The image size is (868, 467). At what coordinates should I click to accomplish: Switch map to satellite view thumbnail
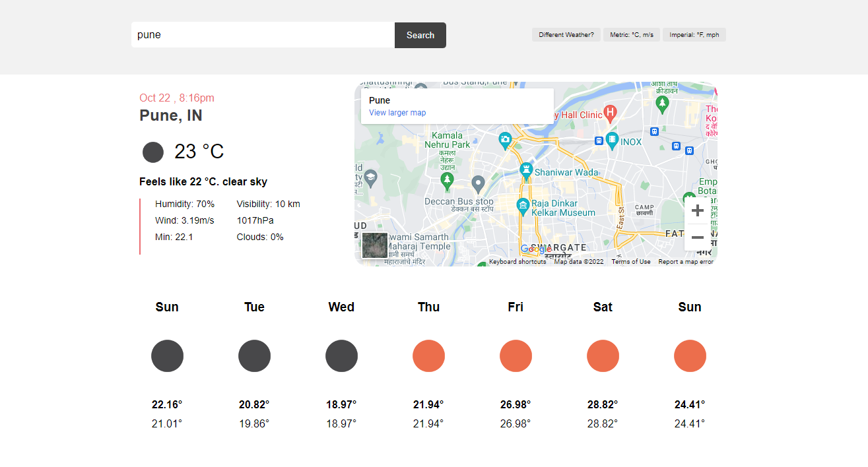pyautogui.click(x=375, y=245)
